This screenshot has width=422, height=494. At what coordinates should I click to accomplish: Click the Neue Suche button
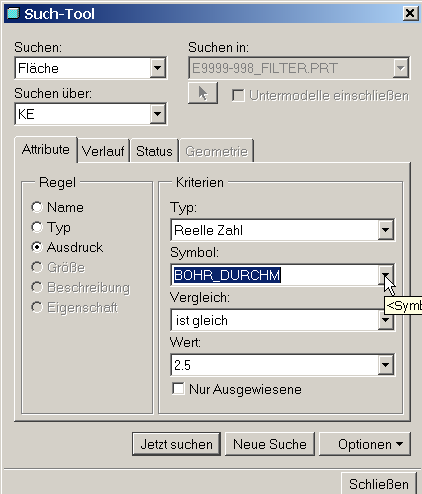click(270, 444)
